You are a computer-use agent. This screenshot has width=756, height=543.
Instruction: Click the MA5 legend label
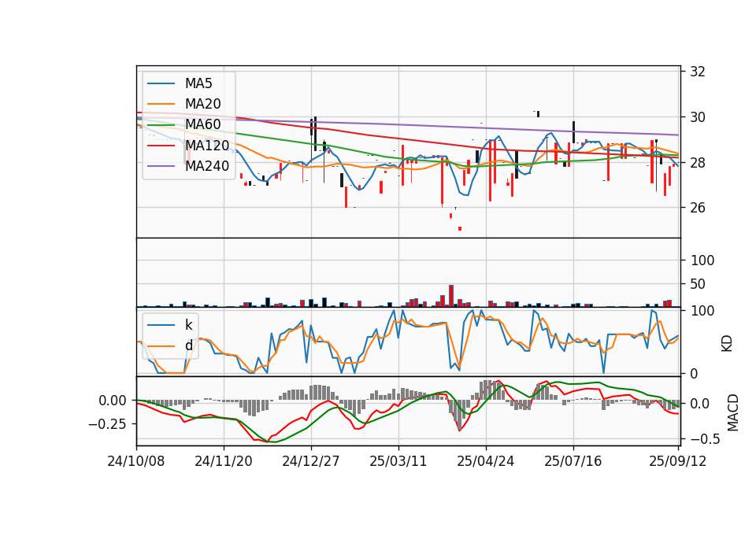click(198, 83)
